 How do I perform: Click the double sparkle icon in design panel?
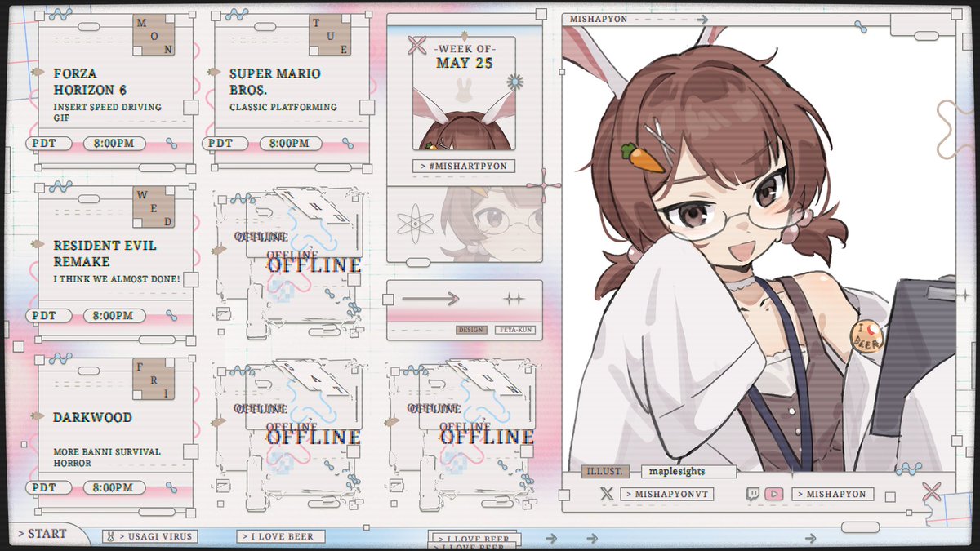[x=514, y=300]
